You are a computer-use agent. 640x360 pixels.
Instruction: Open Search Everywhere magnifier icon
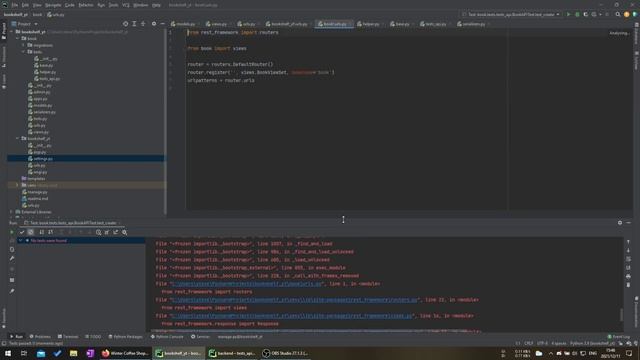coord(618,14)
